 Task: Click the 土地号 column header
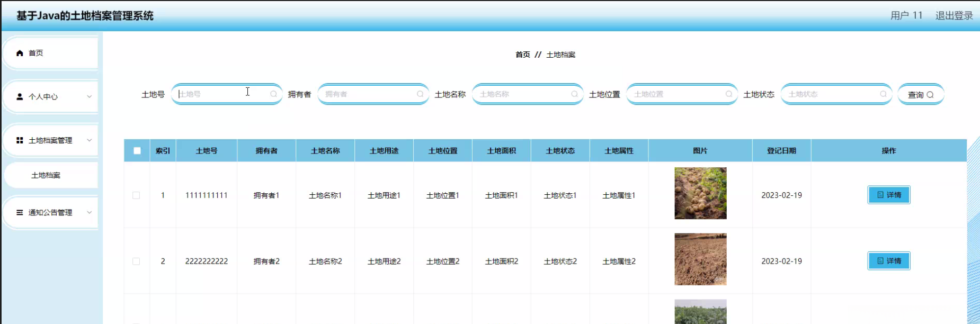point(207,151)
